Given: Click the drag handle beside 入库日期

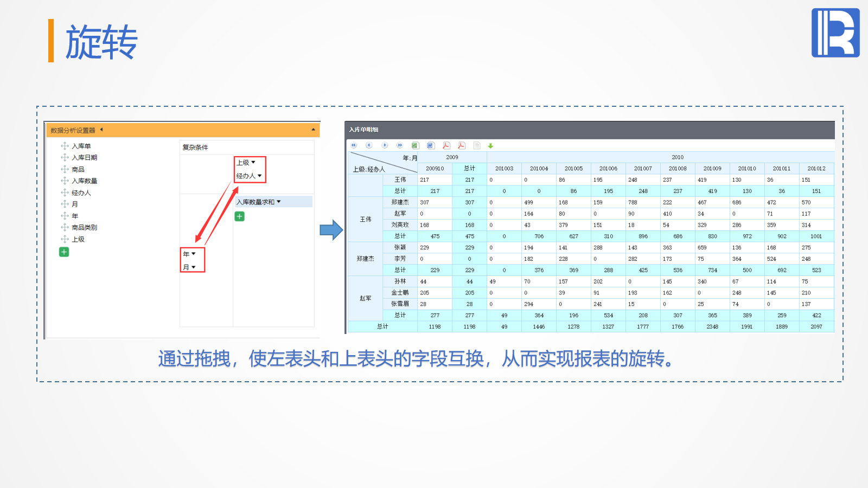Looking at the screenshot, I should [65, 157].
